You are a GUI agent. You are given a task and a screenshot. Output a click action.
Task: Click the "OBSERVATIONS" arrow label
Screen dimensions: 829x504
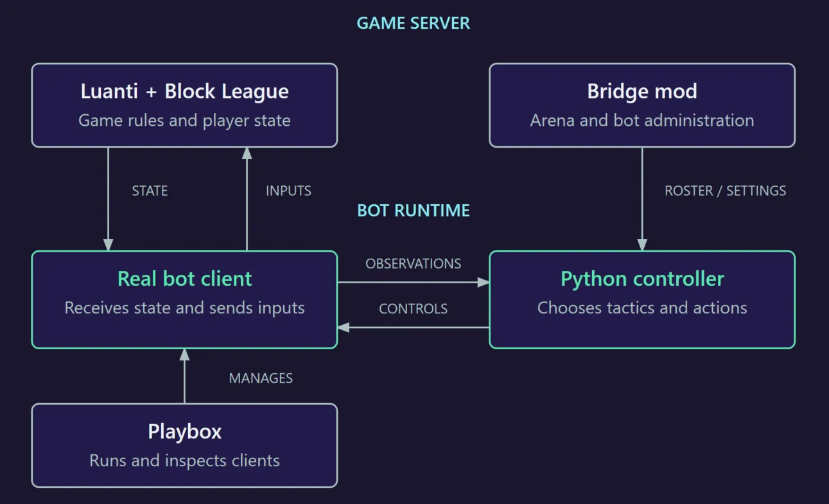point(414,264)
